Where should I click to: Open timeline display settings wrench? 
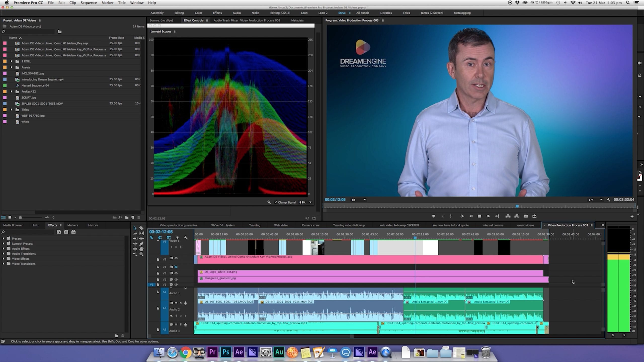click(x=186, y=238)
